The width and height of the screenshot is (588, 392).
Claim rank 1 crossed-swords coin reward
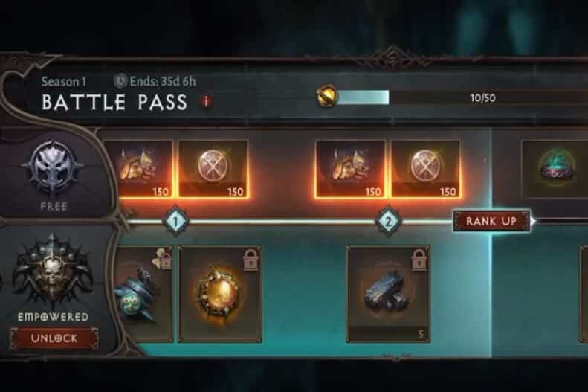coord(213,169)
